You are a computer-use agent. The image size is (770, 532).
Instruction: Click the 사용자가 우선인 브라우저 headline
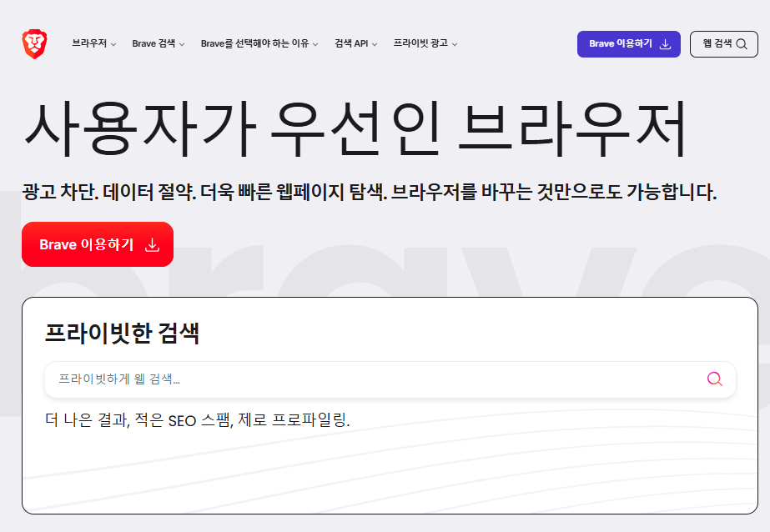click(355, 128)
